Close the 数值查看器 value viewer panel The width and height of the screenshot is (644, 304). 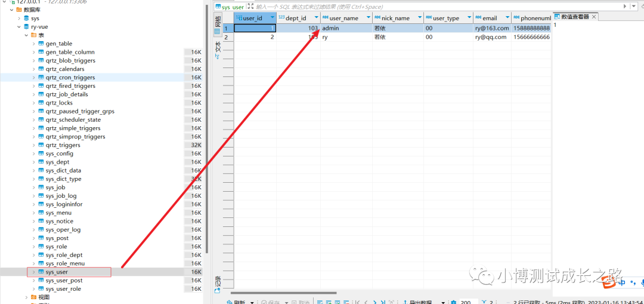[x=594, y=17]
